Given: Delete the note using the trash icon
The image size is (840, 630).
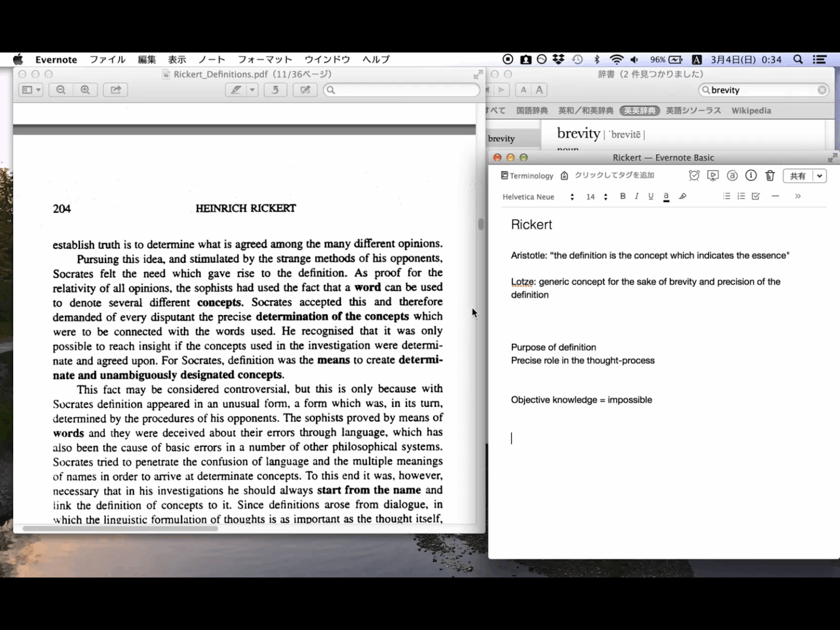Looking at the screenshot, I should coord(770,176).
